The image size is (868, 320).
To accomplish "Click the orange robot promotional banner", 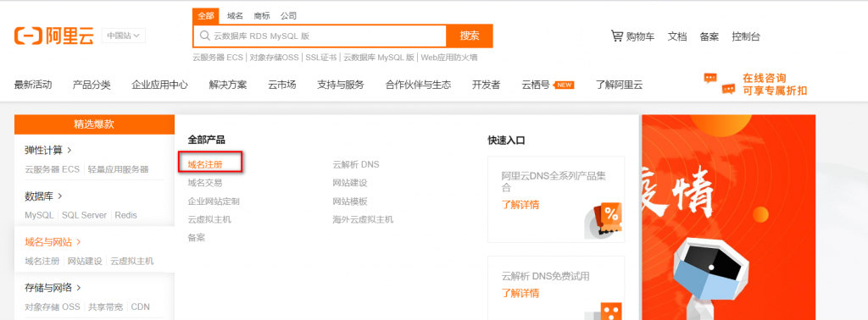I will coord(728,218).
